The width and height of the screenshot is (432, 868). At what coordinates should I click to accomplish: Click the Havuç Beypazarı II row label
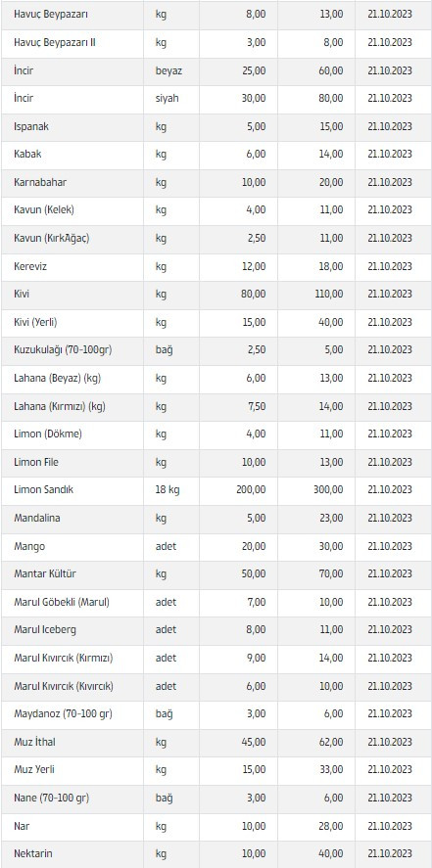[x=54, y=43]
